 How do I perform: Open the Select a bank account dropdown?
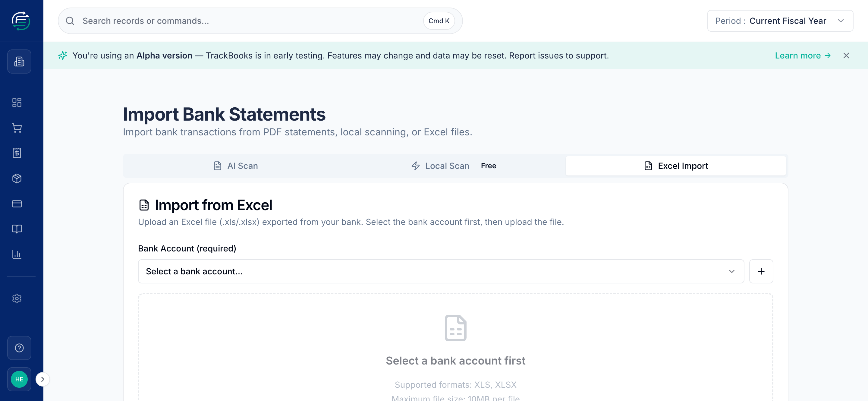(441, 271)
